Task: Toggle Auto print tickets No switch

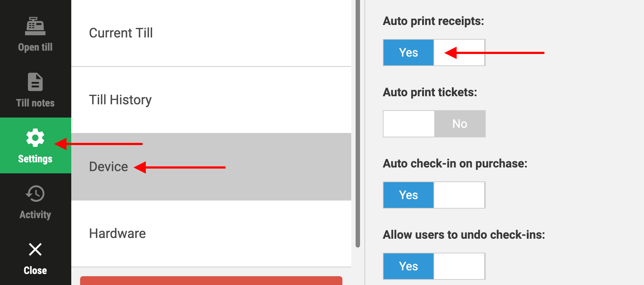Action: [434, 124]
